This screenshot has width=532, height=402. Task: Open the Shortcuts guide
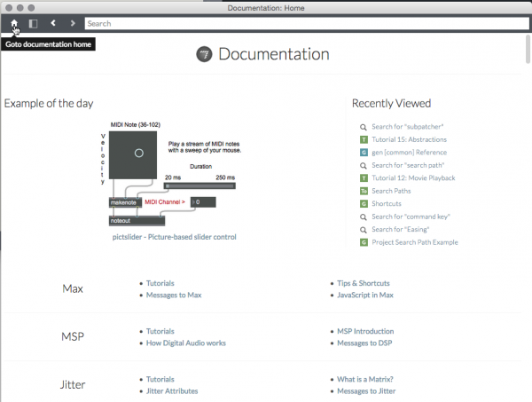tap(387, 204)
